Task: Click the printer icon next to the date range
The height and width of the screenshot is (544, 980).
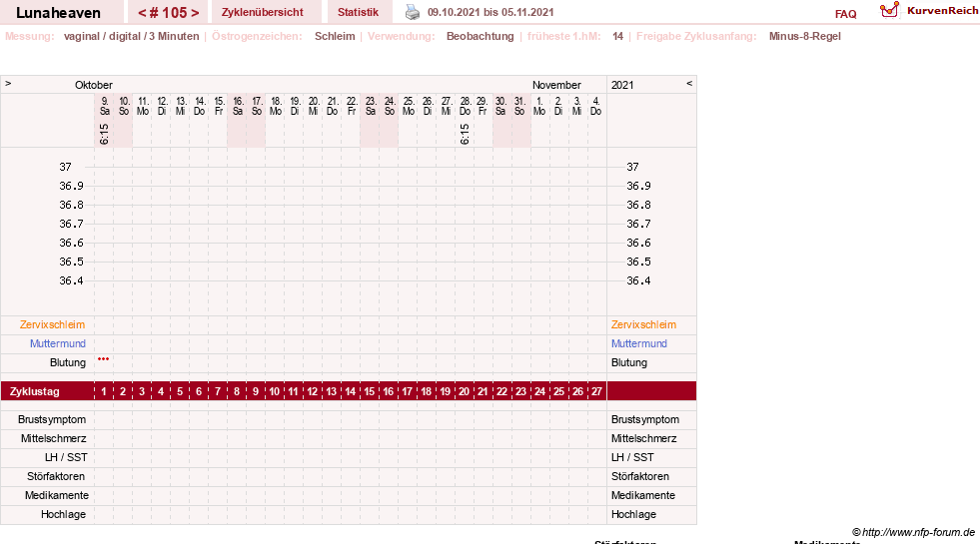Action: pos(413,12)
